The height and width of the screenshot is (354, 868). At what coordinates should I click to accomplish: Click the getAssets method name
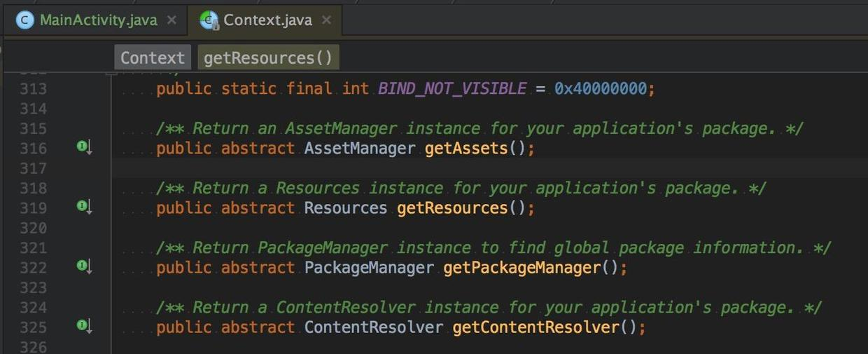coord(465,149)
